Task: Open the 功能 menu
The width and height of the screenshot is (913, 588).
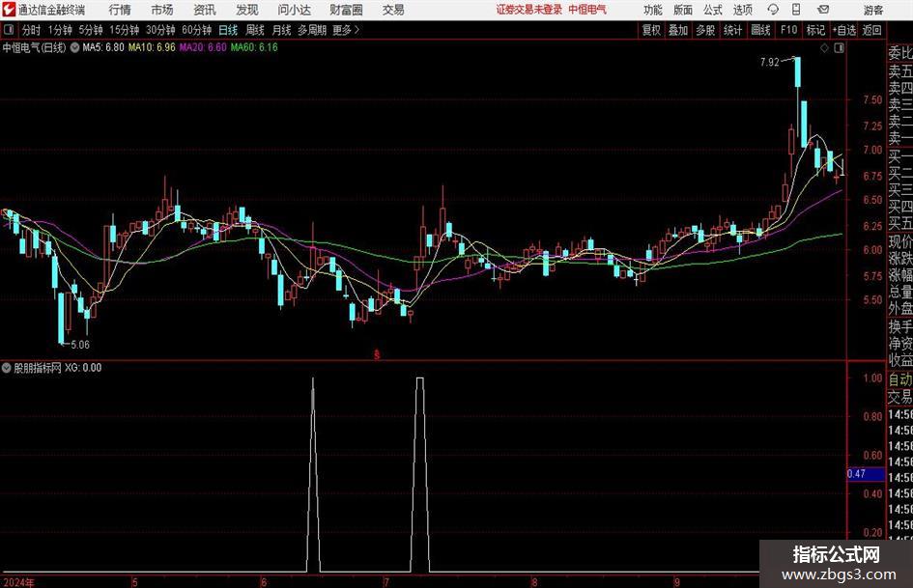Action: tap(653, 10)
